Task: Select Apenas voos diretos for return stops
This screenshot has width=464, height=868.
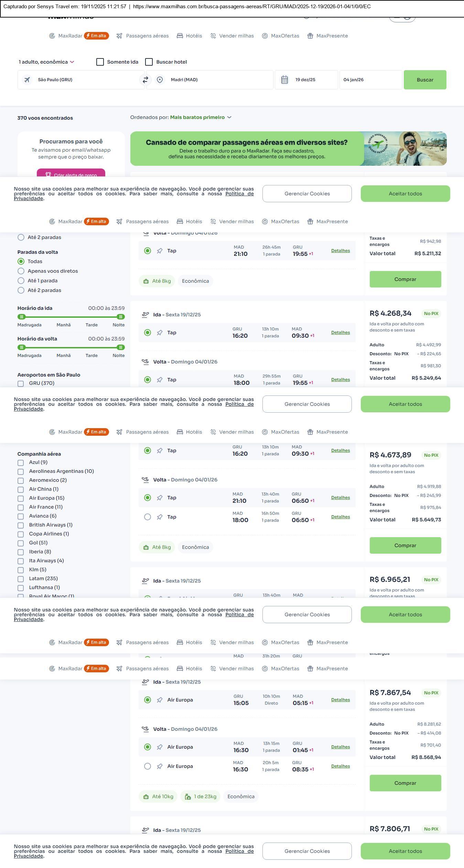Action: pos(21,271)
